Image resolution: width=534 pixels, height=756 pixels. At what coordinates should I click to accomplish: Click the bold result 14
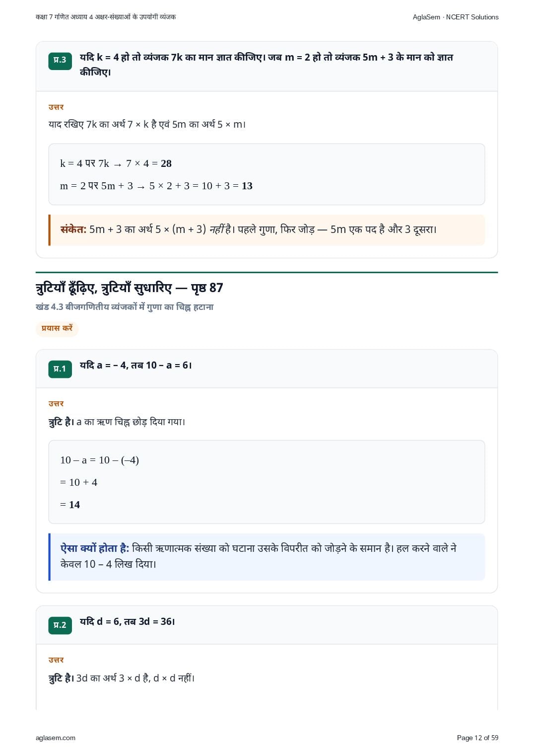click(74, 505)
